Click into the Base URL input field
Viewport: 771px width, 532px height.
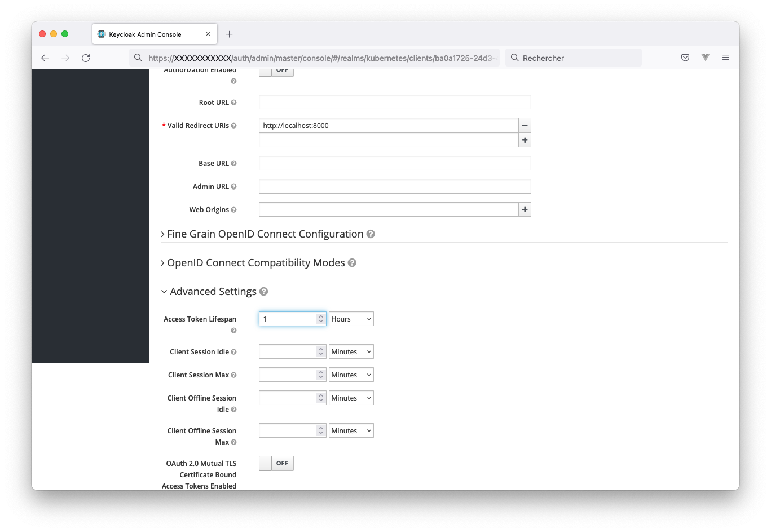[394, 163]
